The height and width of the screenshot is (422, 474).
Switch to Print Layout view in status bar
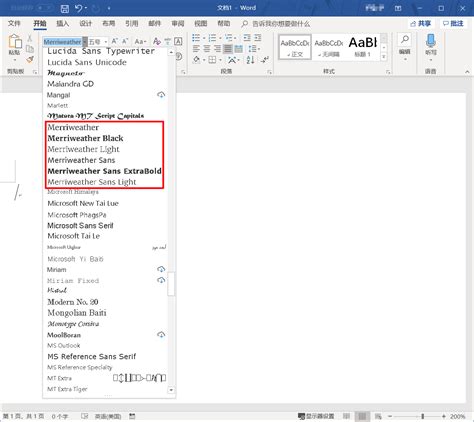point(362,416)
